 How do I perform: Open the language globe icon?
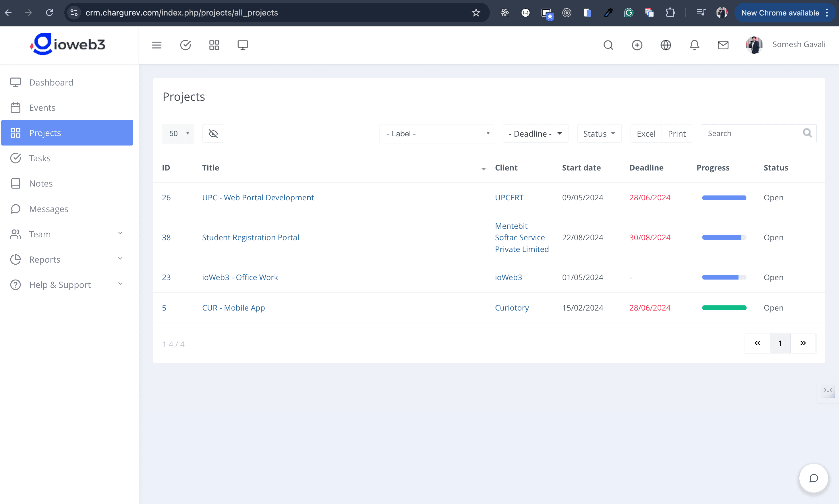(665, 45)
